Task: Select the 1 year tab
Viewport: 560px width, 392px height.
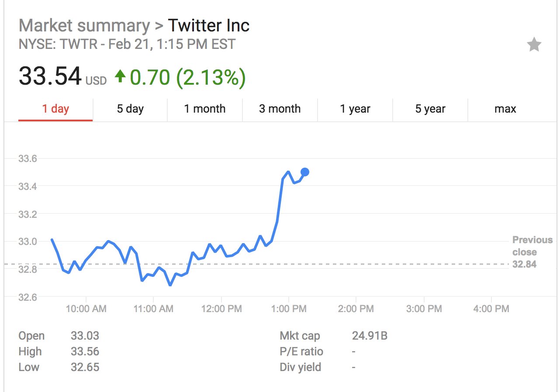Action: click(355, 109)
